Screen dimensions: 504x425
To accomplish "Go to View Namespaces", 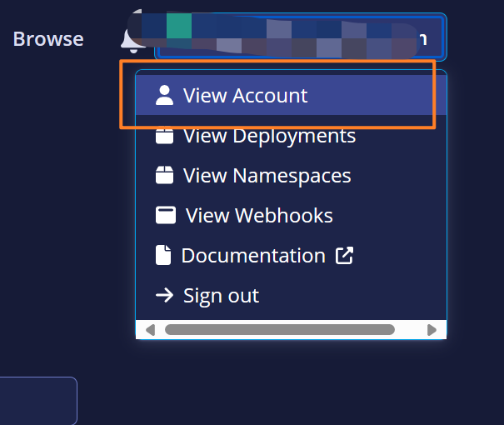I will [x=267, y=176].
